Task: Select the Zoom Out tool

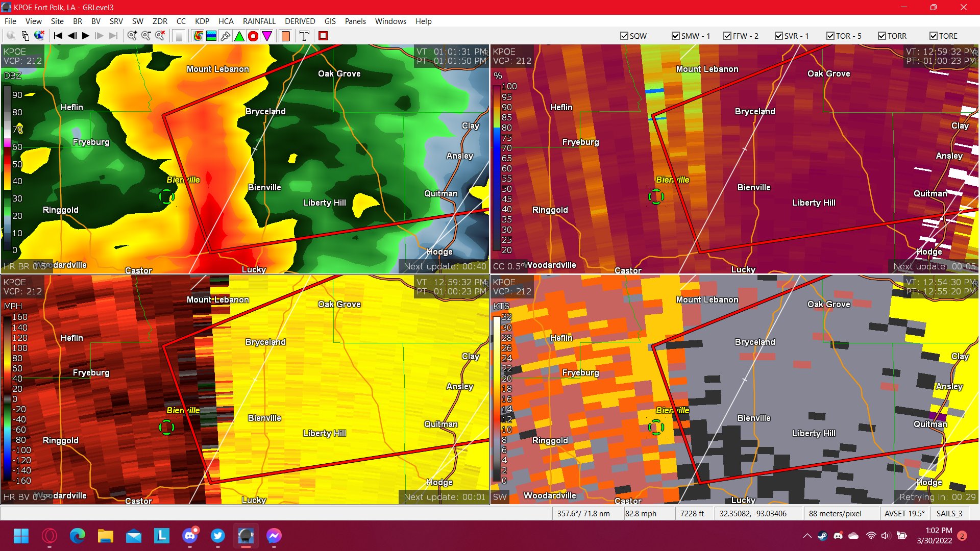Action: point(146,36)
